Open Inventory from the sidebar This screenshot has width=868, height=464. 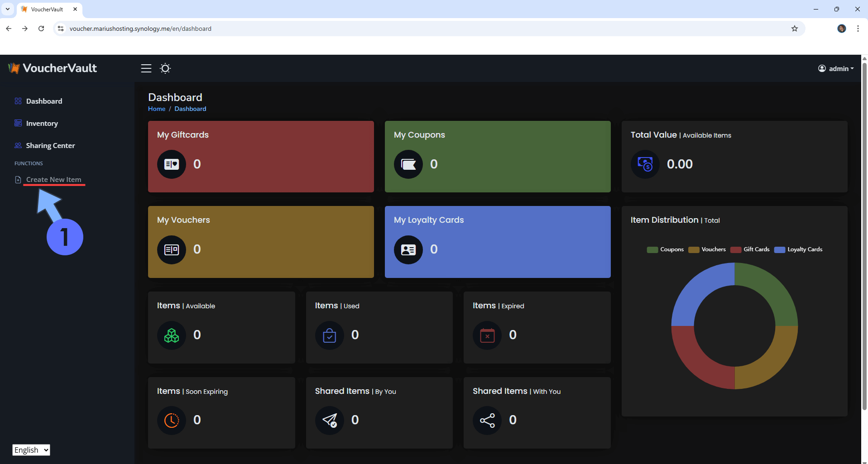[x=42, y=124]
